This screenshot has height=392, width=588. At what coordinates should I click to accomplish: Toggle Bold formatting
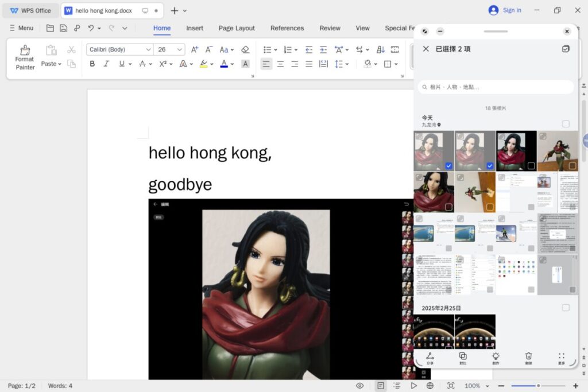click(x=92, y=64)
